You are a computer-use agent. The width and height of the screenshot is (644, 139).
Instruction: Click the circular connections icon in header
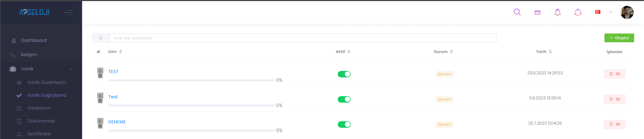point(578,12)
